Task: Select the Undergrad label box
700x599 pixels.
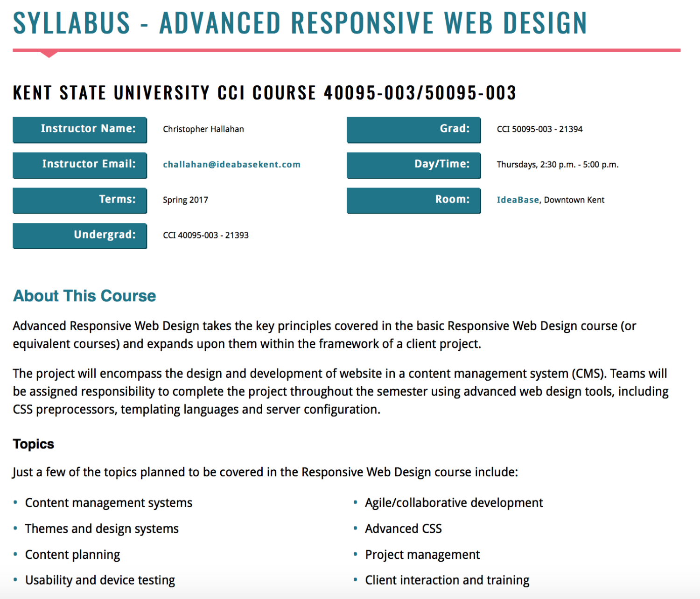Action: [79, 235]
